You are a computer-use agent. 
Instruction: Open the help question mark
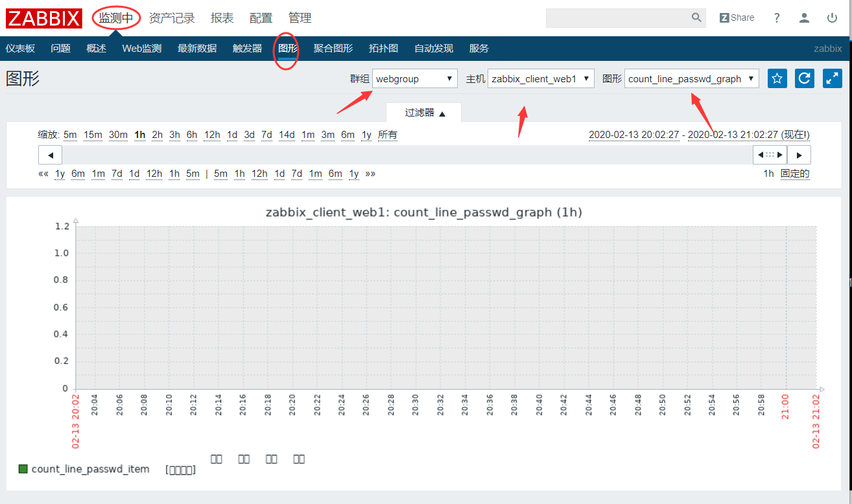click(777, 18)
